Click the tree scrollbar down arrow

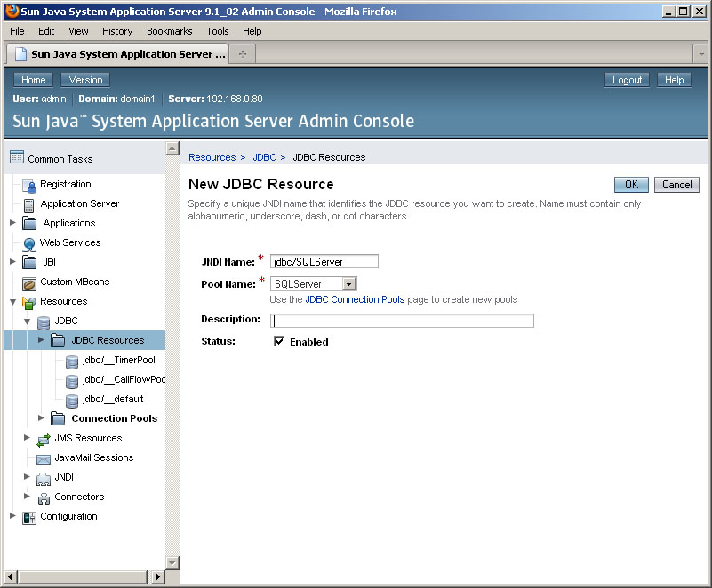click(172, 562)
